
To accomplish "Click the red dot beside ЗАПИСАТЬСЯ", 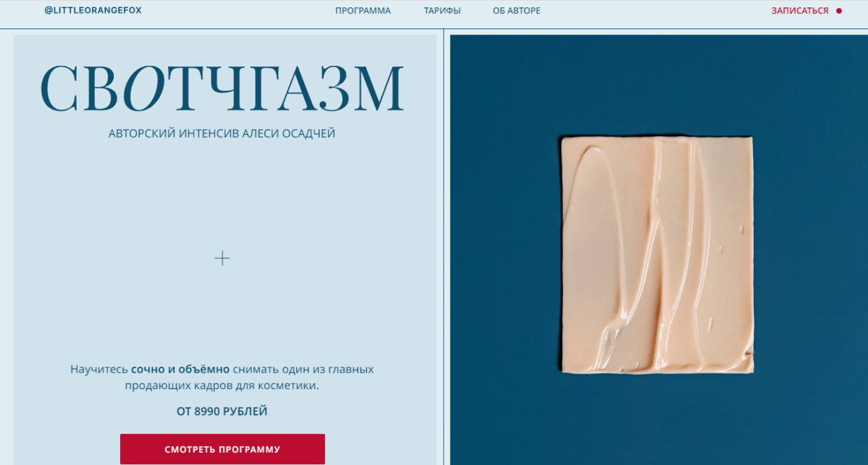I will pos(839,11).
